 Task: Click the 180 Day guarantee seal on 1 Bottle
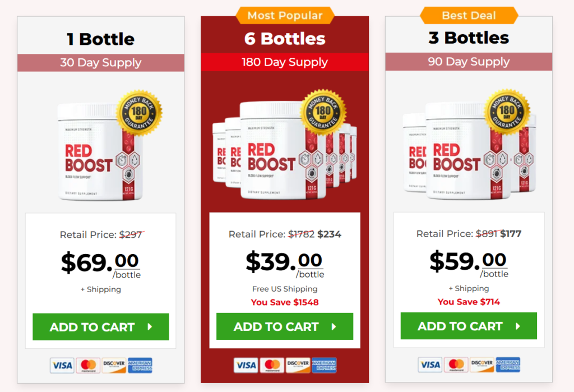click(139, 112)
